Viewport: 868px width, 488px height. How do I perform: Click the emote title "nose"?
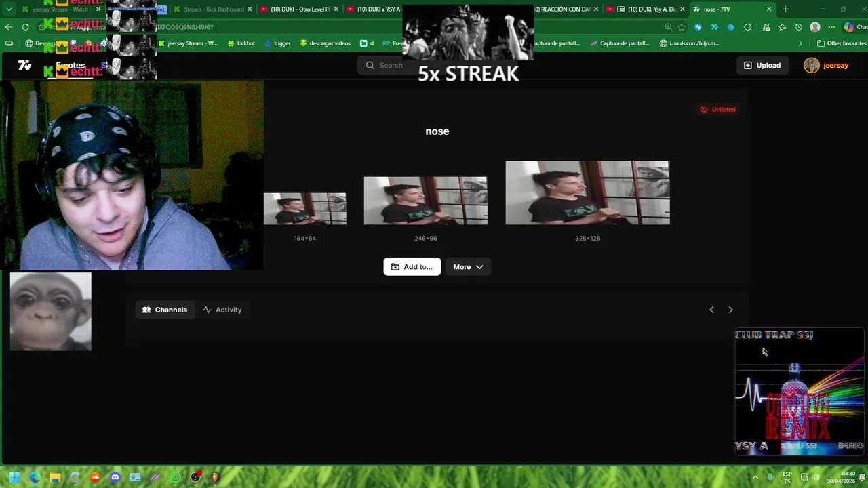(437, 131)
